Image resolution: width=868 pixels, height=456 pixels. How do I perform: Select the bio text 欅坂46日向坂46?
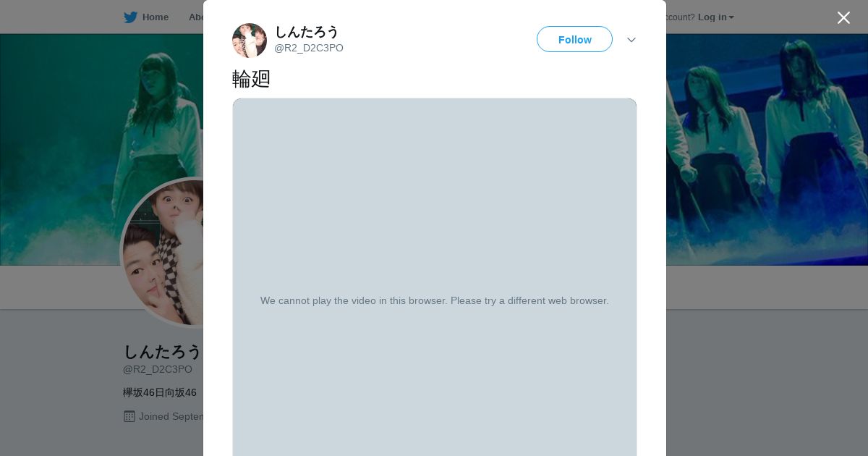tap(160, 392)
